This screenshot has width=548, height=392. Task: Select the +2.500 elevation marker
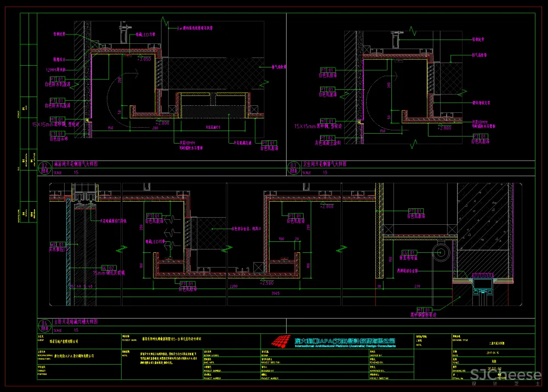[266, 283]
